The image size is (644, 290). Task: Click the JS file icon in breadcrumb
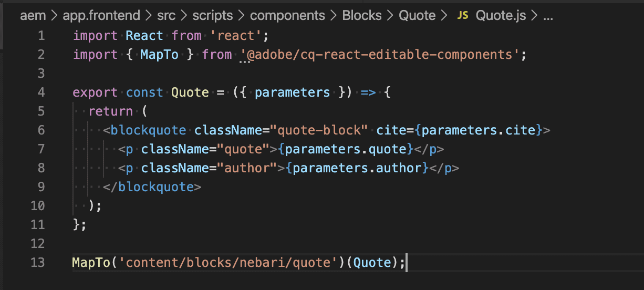click(x=462, y=16)
